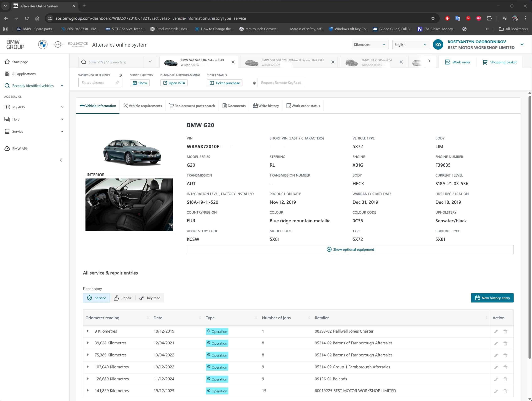Collapse the left sidebar with arrow icon

click(61, 160)
